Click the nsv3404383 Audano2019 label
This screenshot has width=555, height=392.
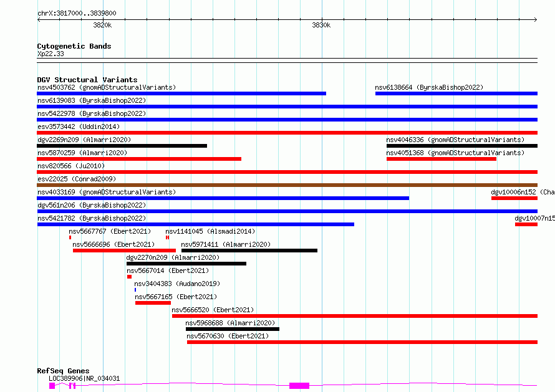[177, 284]
